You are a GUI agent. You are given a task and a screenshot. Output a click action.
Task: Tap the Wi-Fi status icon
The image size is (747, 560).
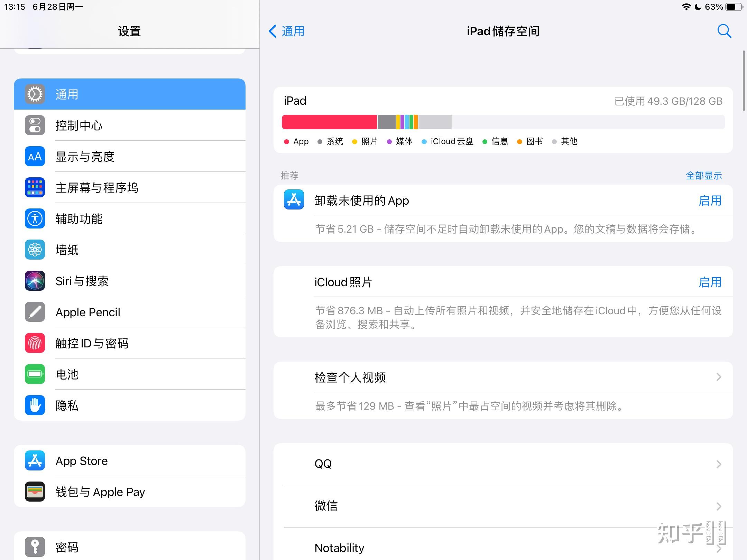tap(686, 7)
